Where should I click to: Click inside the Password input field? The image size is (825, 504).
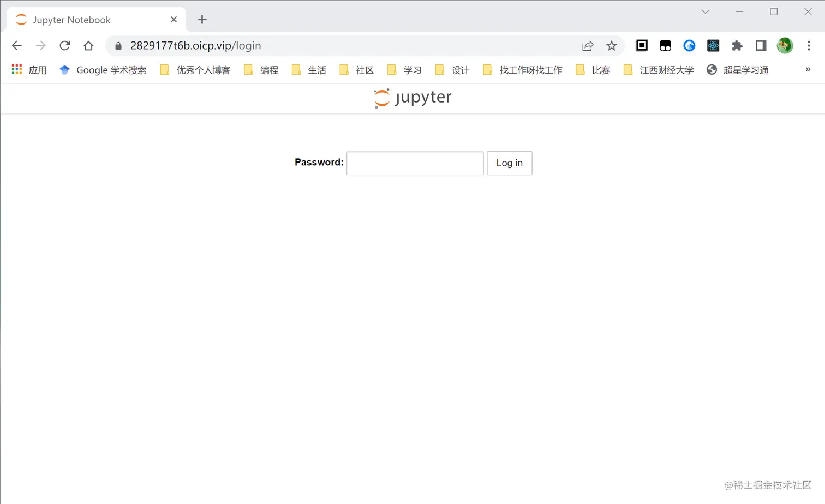point(415,163)
